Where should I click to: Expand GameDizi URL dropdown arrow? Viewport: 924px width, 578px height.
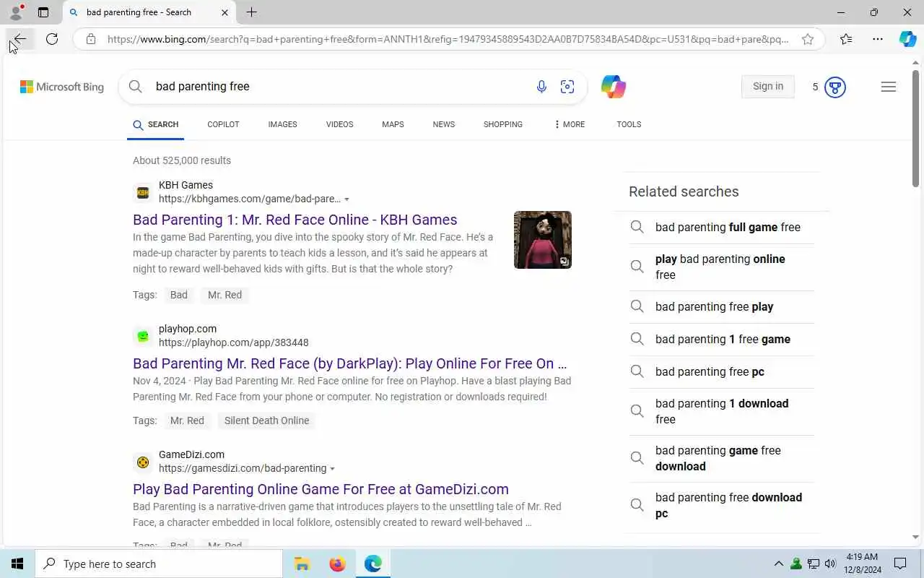[332, 469]
